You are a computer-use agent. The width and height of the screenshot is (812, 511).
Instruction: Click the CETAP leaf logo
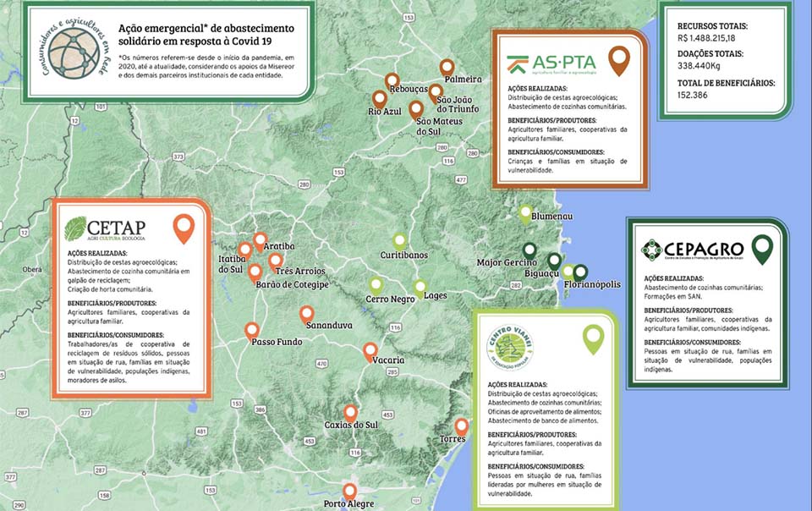click(x=75, y=228)
